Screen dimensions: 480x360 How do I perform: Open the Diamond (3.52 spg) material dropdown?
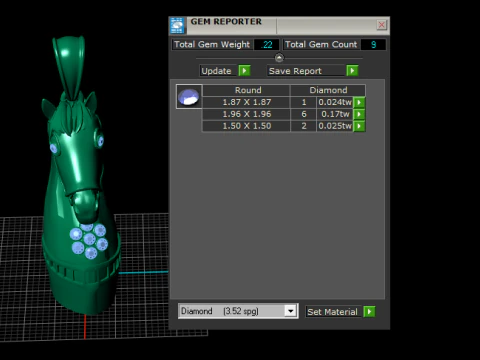coord(290,311)
